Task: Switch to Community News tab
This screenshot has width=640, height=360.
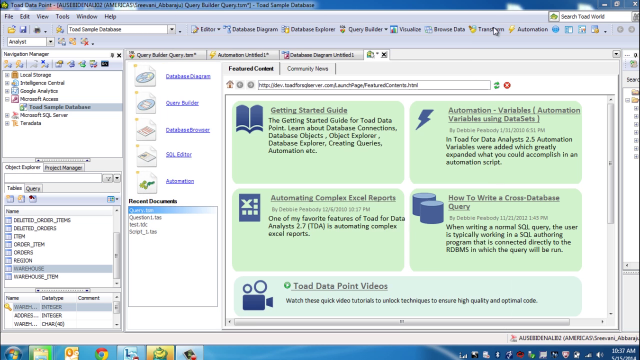Action: [307, 69]
